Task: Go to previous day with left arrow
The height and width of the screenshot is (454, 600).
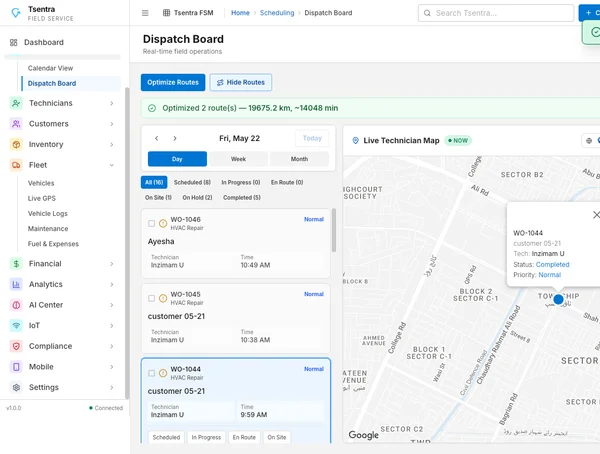Action: click(x=157, y=139)
